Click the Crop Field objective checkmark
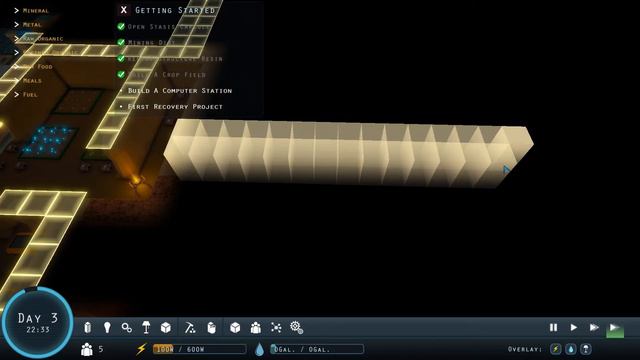 pyautogui.click(x=121, y=74)
